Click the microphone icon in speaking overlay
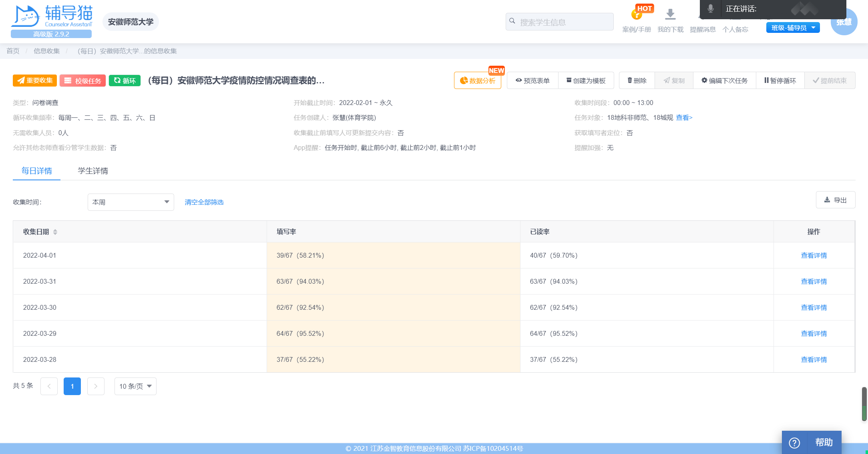This screenshot has width=868, height=454. 711,9
